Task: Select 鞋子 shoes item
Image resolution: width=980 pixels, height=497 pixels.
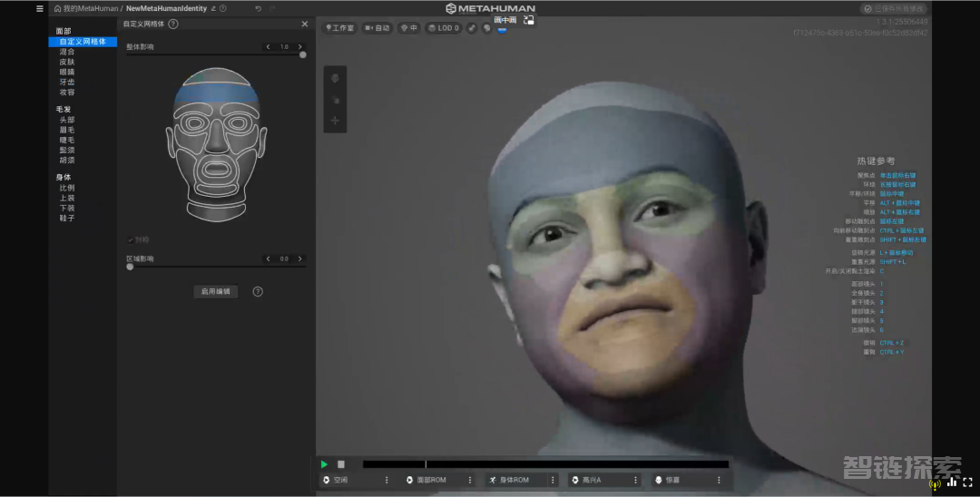Action: tap(67, 218)
